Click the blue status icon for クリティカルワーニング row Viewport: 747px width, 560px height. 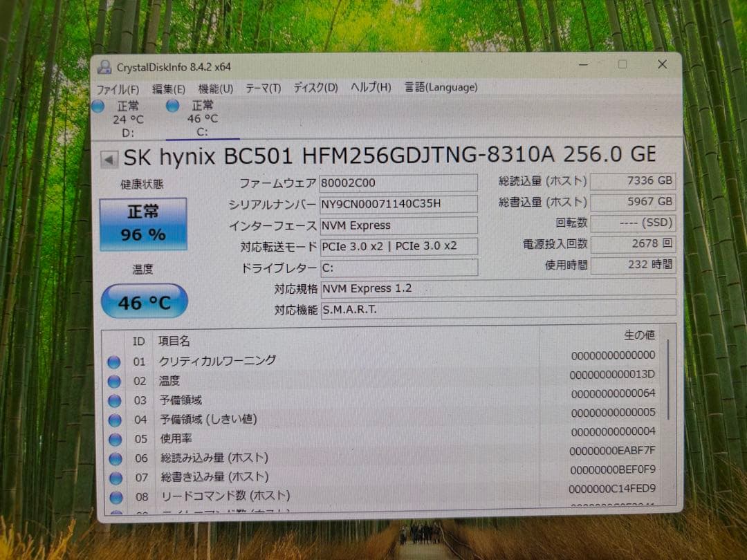pos(114,362)
